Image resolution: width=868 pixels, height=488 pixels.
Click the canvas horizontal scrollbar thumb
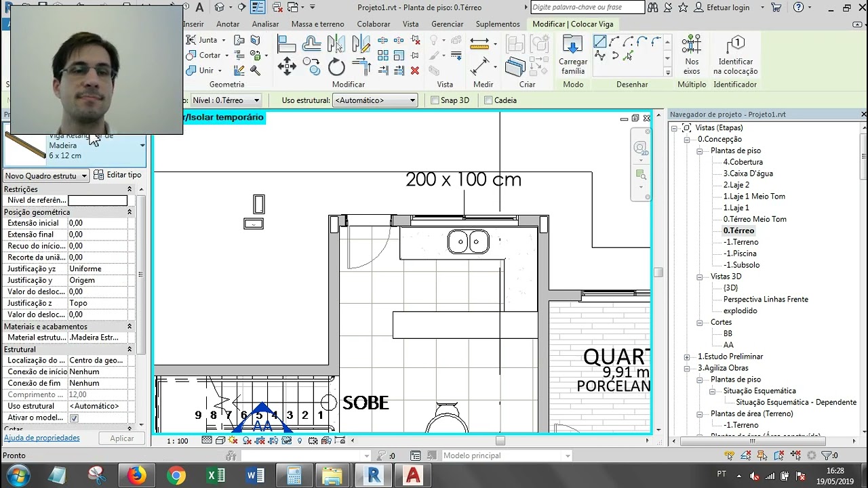(x=500, y=441)
